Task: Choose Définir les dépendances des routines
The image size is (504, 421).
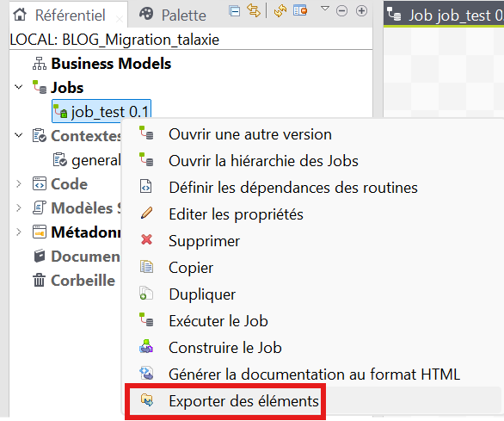Action: [293, 188]
